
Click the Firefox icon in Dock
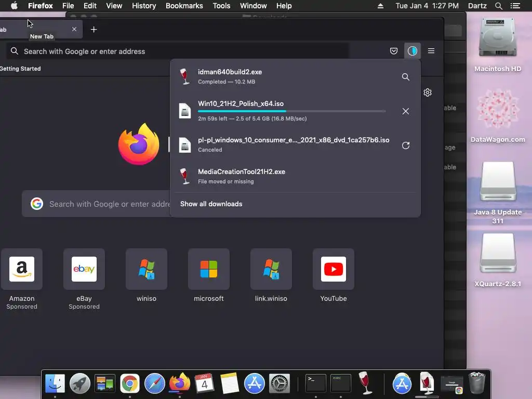tap(179, 383)
